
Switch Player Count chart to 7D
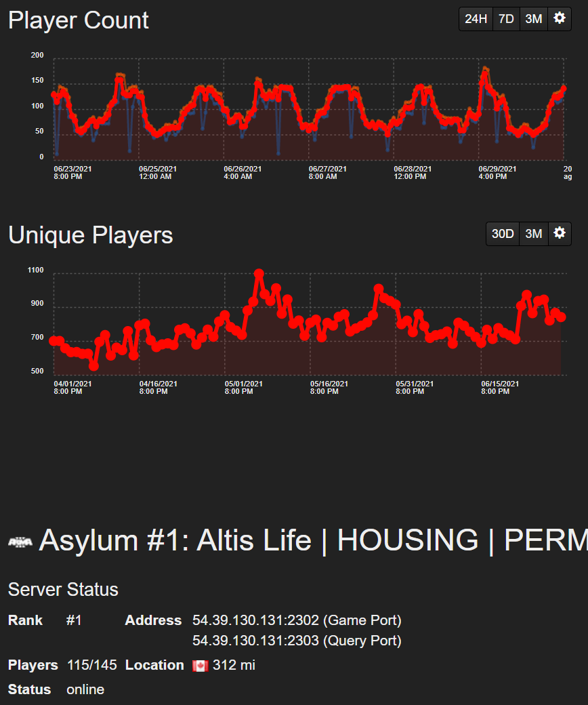click(506, 19)
